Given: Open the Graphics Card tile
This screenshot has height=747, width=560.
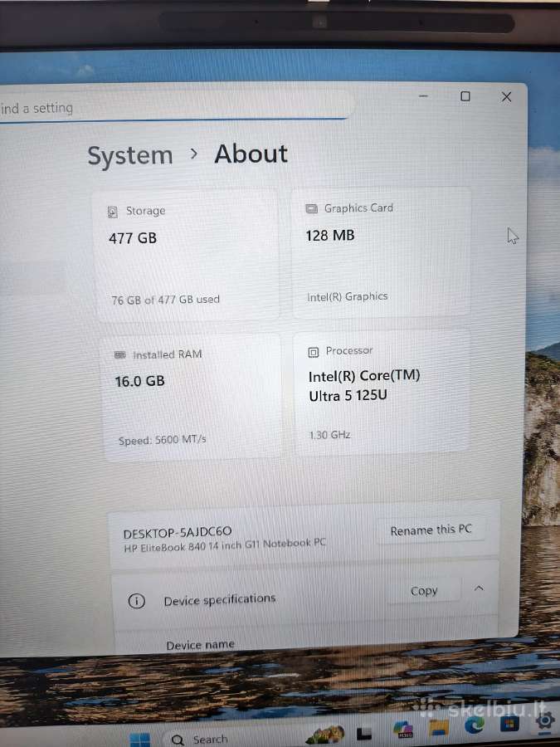Looking at the screenshot, I should (x=382, y=252).
